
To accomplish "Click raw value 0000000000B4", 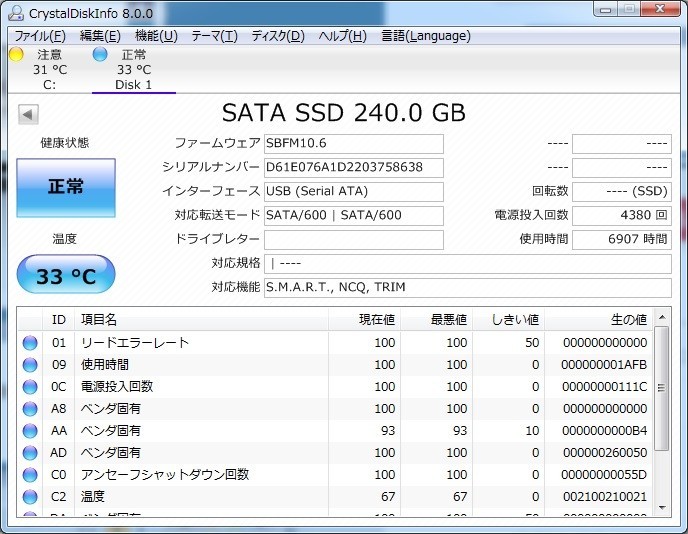I will coord(604,431).
